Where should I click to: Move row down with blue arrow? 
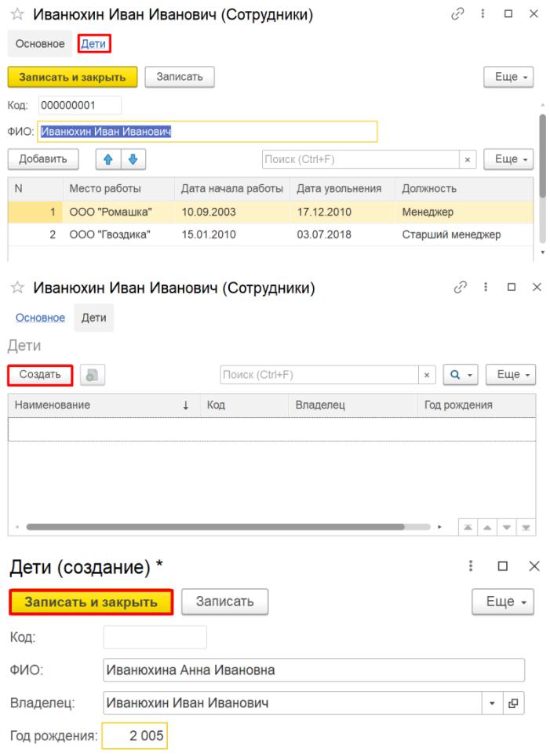pyautogui.click(x=133, y=159)
